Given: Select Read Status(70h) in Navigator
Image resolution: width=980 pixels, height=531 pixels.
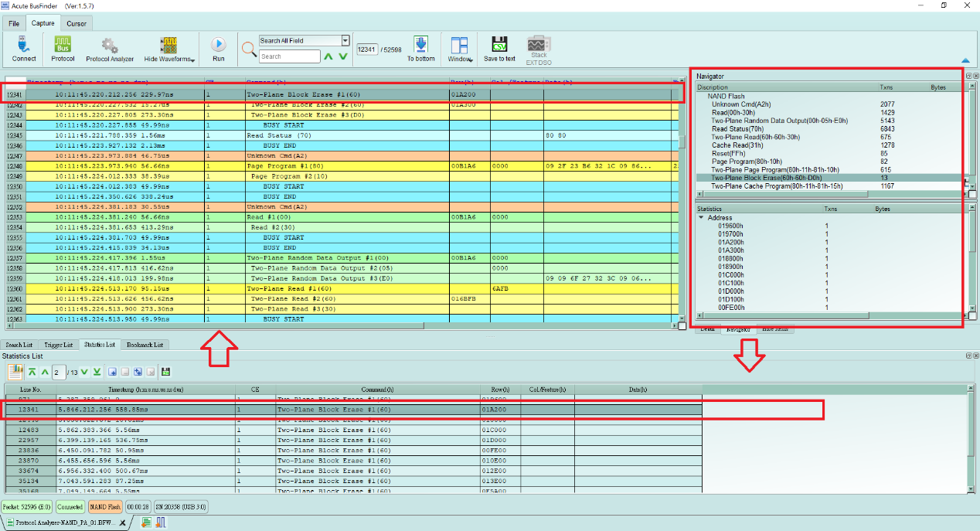Looking at the screenshot, I should (738, 129).
